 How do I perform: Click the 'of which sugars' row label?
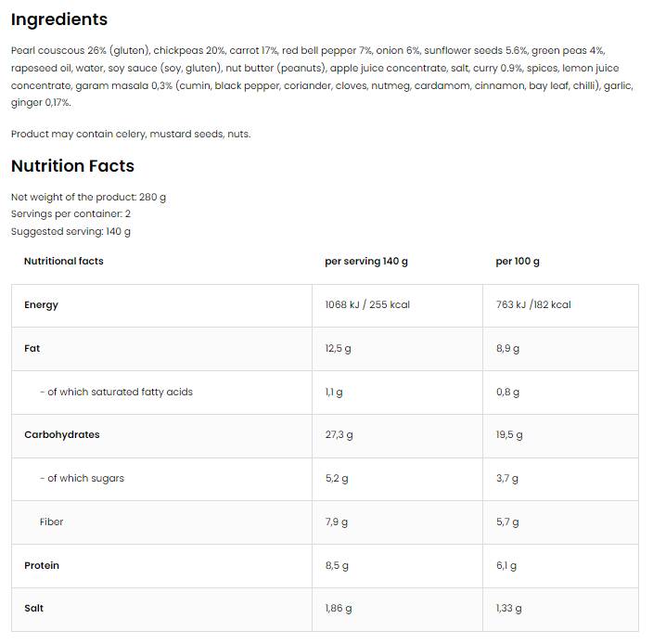pyautogui.click(x=82, y=479)
